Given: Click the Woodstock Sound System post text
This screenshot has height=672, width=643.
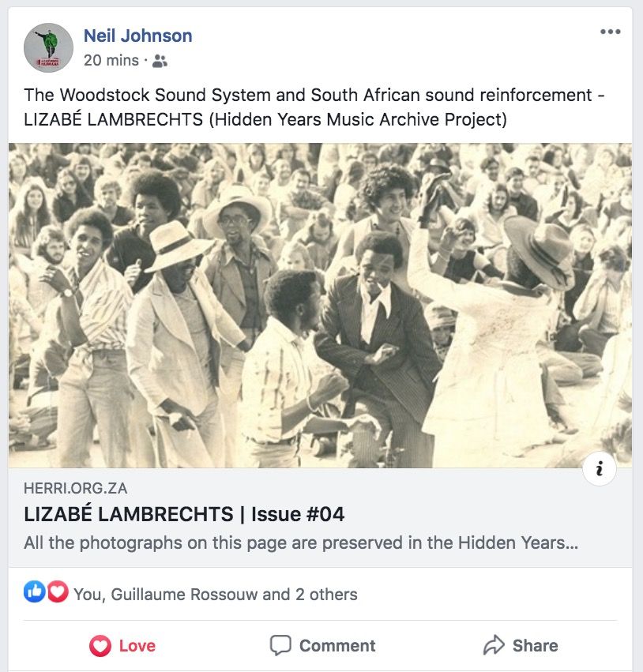Looking at the screenshot, I should click(x=314, y=107).
